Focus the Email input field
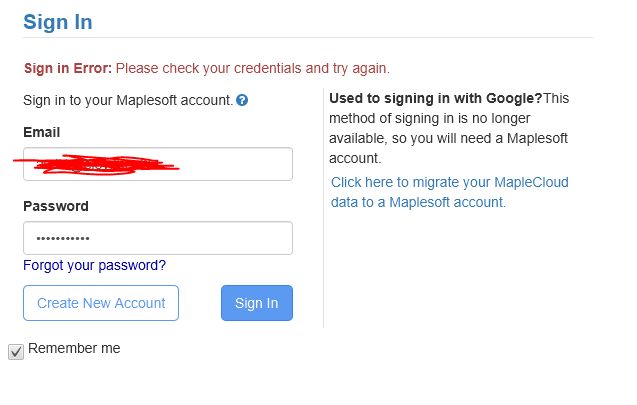 pos(158,164)
